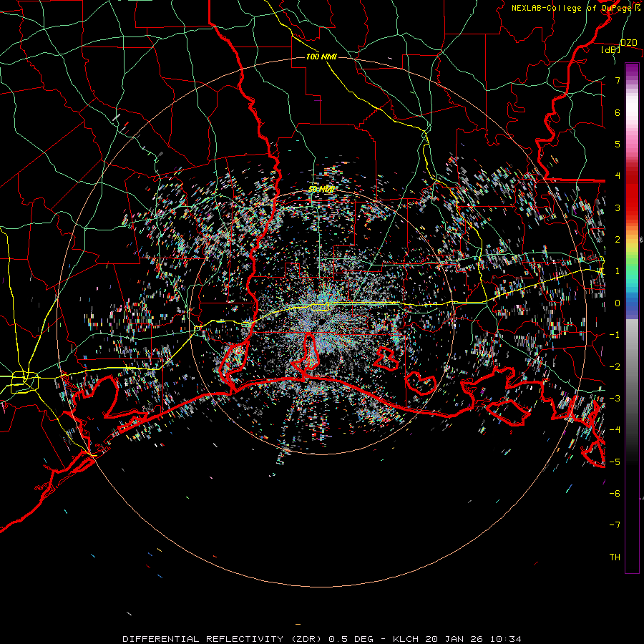Click the -2 value on color scale
The height and width of the screenshot is (644, 644).
click(615, 367)
